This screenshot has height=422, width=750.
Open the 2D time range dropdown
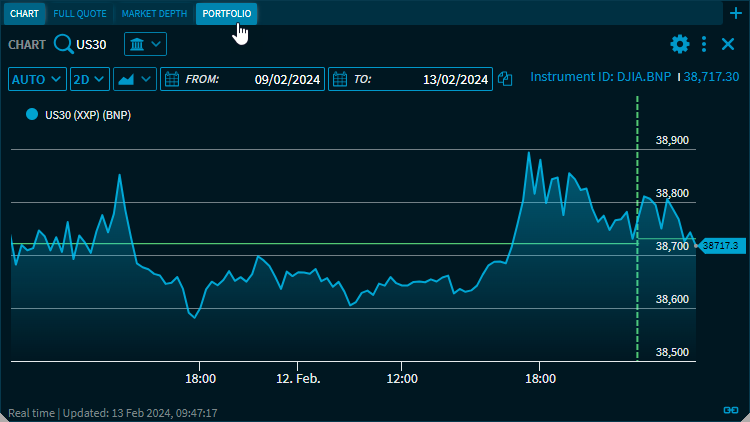tap(89, 79)
